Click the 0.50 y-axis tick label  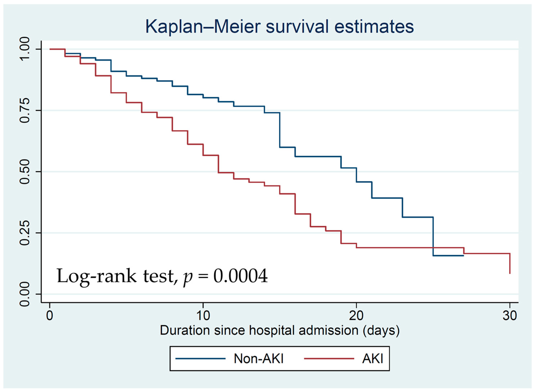click(x=25, y=171)
